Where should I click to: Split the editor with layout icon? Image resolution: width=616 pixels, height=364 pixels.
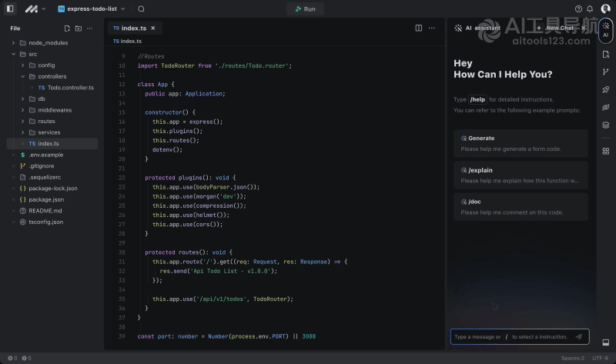[x=419, y=28]
